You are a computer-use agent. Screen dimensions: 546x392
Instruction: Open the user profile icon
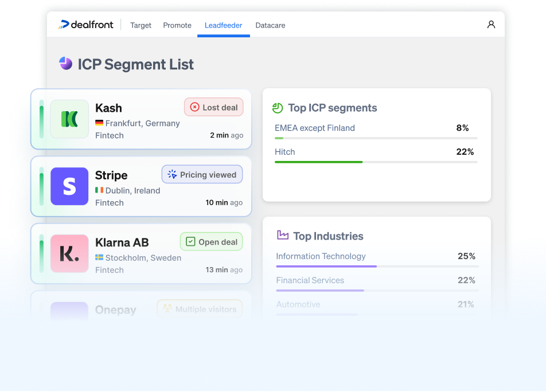pos(491,24)
